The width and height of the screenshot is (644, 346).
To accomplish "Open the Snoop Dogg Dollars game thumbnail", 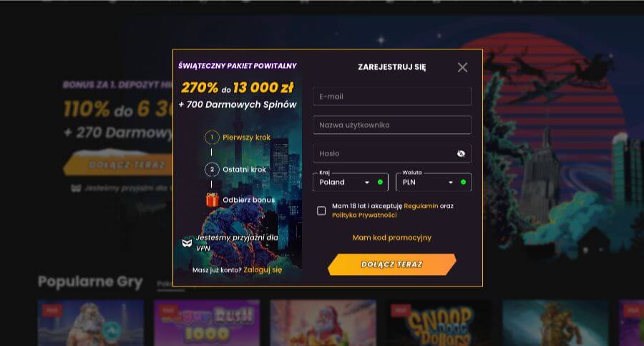I will coord(439,323).
